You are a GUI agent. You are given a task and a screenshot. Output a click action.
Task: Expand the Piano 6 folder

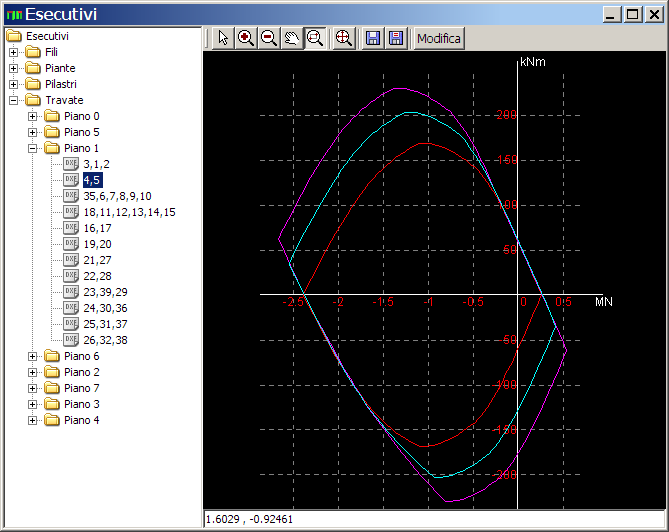coord(32,356)
